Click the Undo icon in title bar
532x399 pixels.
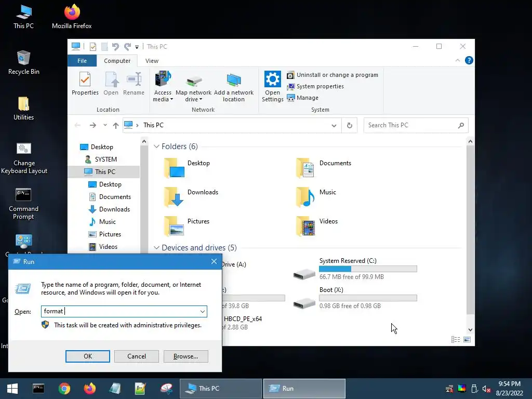click(x=115, y=47)
